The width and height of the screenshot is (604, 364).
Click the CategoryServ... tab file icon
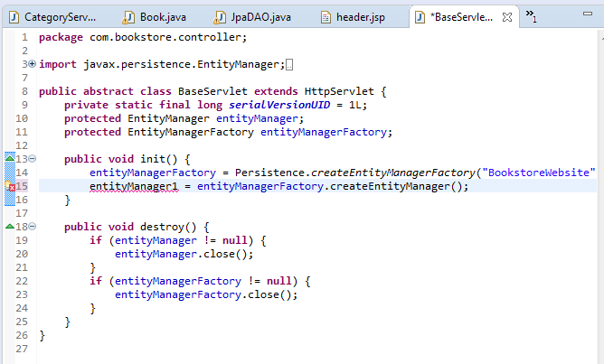(14, 17)
